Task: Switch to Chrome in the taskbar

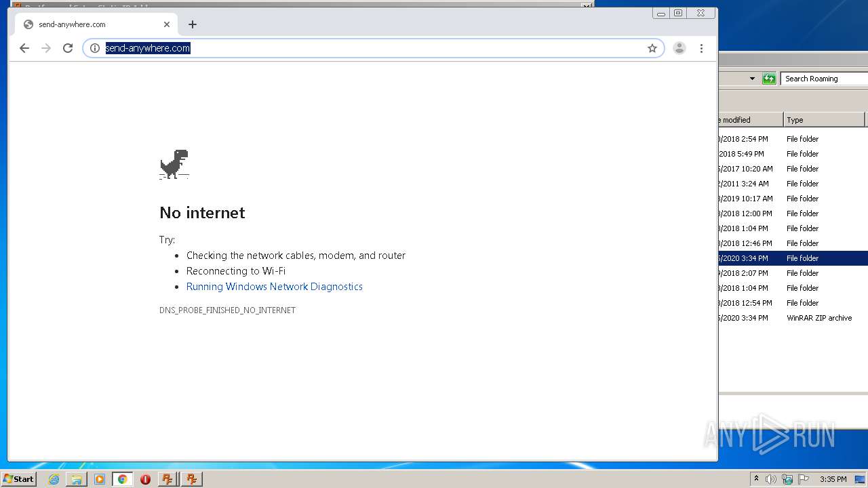Action: (x=123, y=479)
